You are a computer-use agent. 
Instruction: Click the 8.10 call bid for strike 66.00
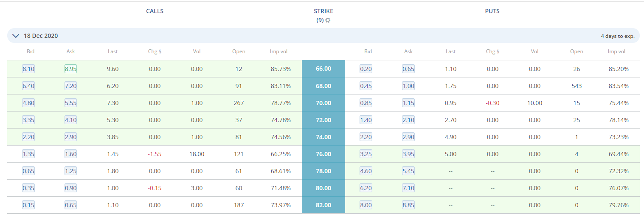click(x=28, y=69)
